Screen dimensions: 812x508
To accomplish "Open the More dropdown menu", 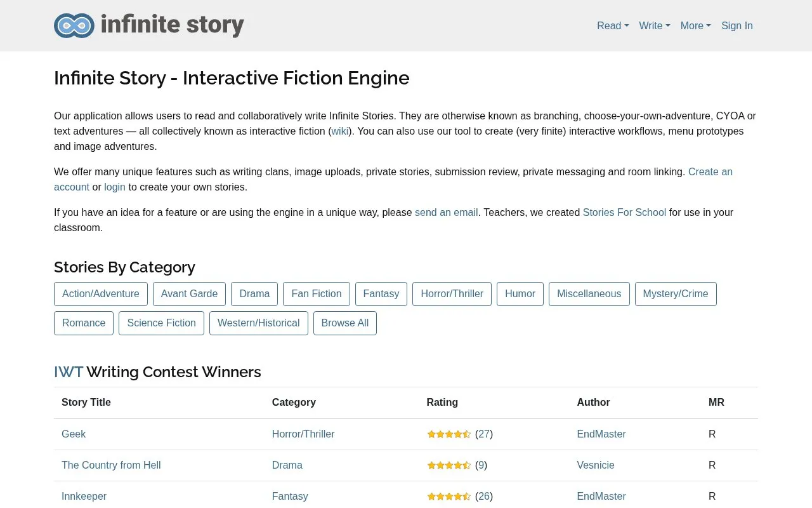I will coord(696,25).
